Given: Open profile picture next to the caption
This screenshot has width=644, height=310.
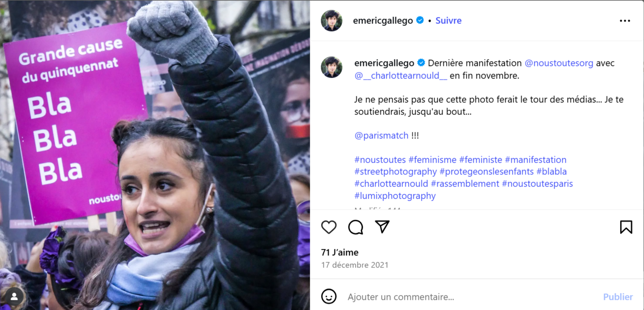Looking at the screenshot, I should click(331, 67).
